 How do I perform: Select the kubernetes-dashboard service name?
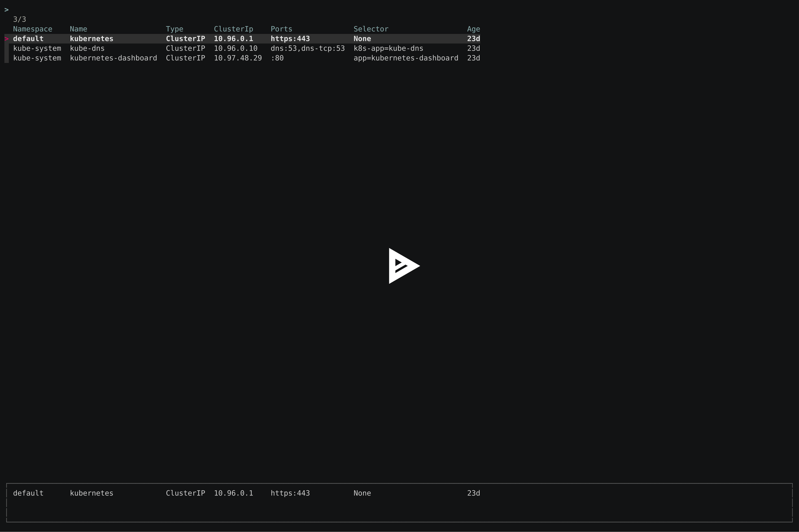[x=113, y=58]
